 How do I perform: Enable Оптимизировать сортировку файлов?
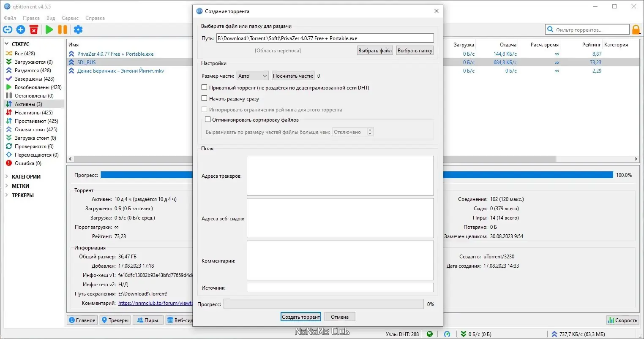click(207, 119)
